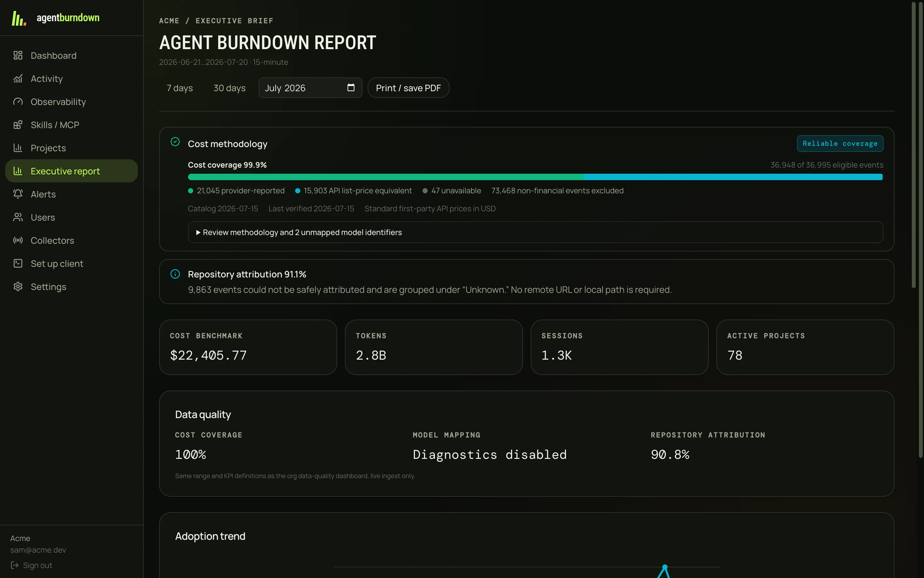
Task: Click the blue API list-price legend dot
Action: (297, 191)
